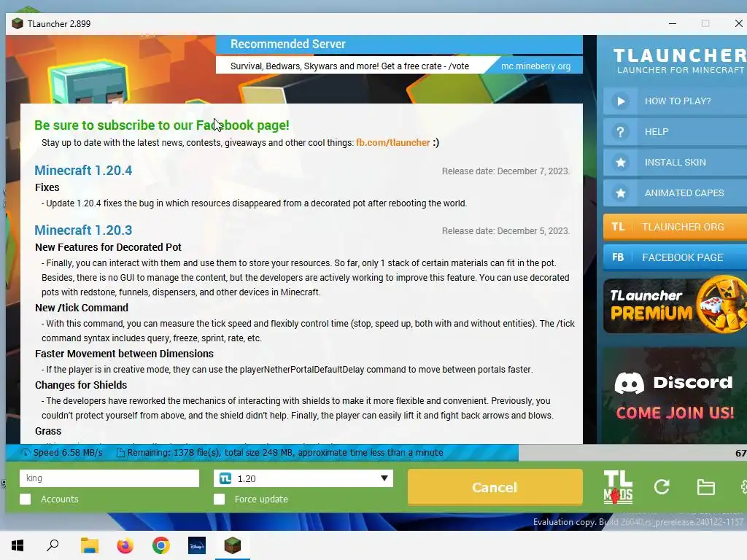747x560 pixels.
Task: Click the version dropdown arrow
Action: tap(384, 478)
